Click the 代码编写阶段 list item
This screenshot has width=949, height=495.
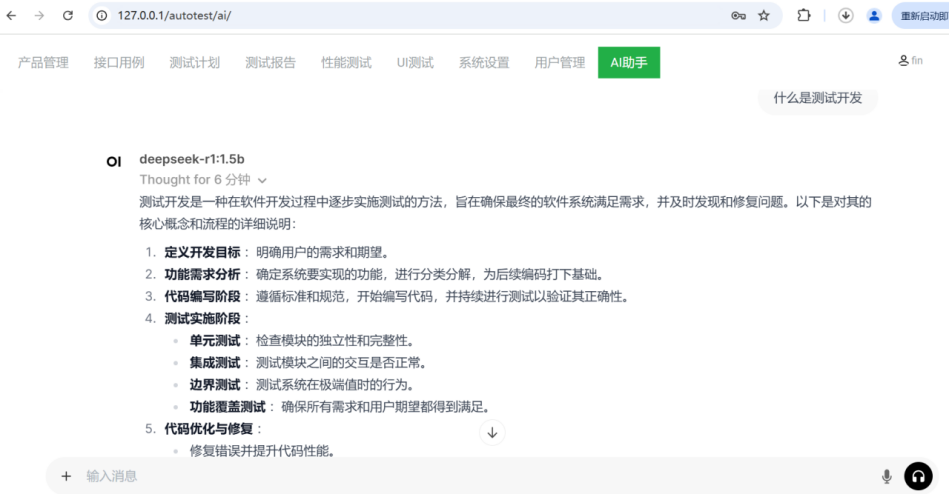[x=397, y=297]
